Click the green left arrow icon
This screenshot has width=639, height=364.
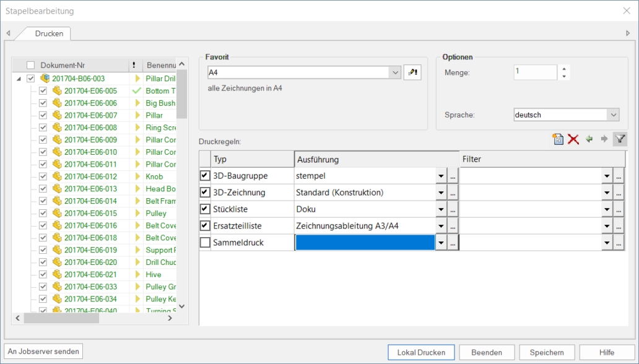[x=589, y=139]
